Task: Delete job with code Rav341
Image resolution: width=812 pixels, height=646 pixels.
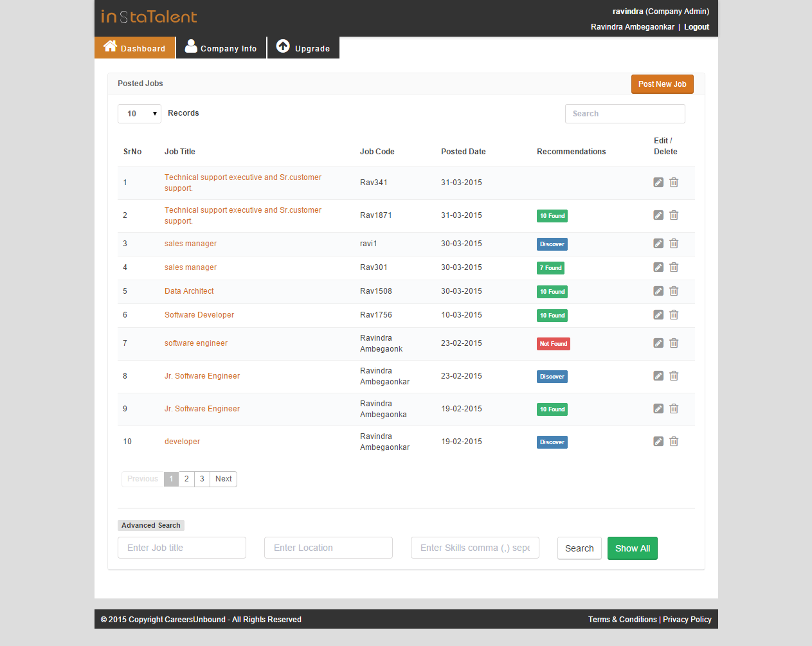Action: tap(674, 183)
